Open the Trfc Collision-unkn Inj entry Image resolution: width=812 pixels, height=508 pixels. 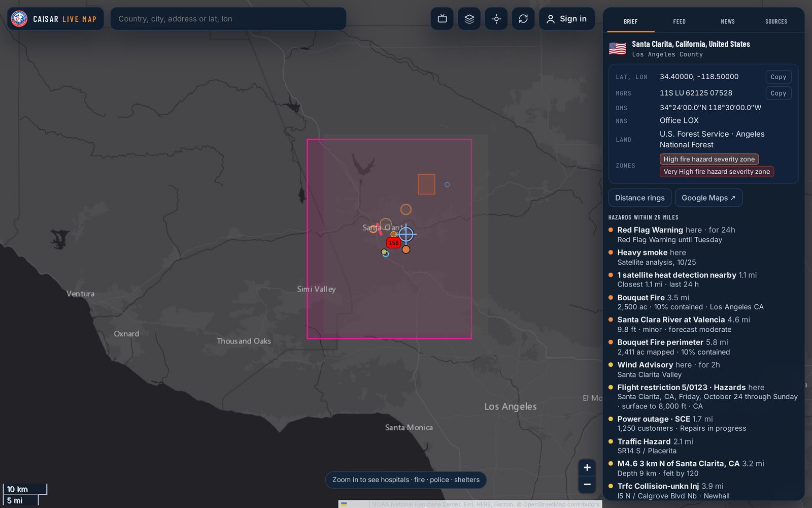[704, 491]
